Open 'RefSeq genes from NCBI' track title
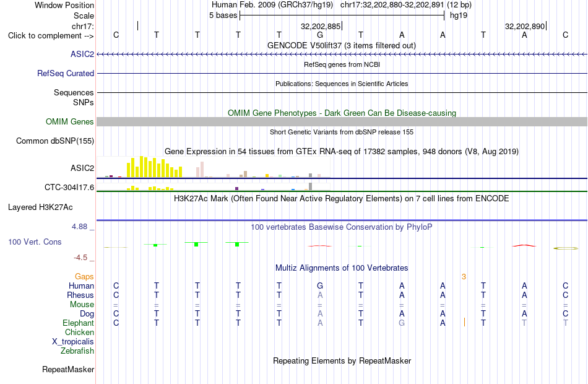 342,64
